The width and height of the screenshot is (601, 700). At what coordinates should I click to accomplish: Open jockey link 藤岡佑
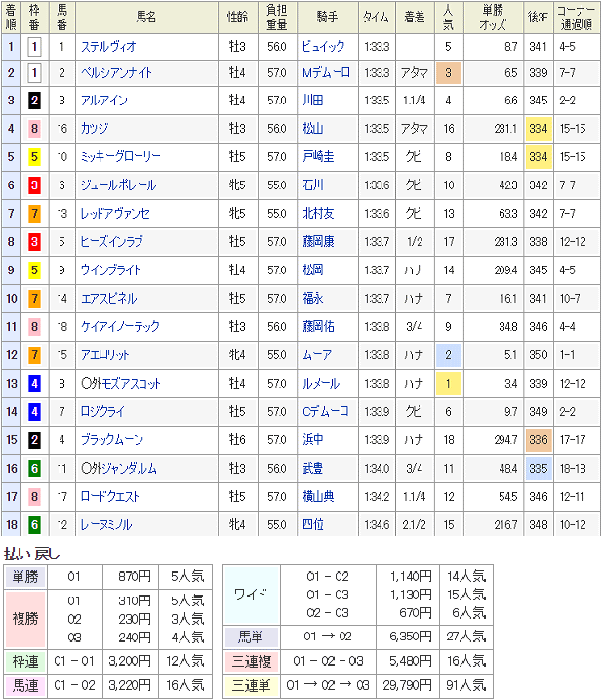click(318, 327)
